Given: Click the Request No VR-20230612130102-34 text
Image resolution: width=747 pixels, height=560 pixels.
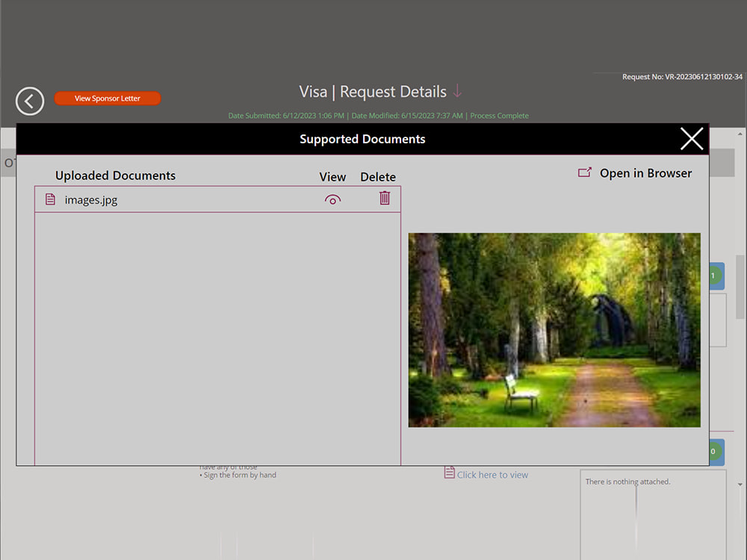Looking at the screenshot, I should tap(682, 77).
